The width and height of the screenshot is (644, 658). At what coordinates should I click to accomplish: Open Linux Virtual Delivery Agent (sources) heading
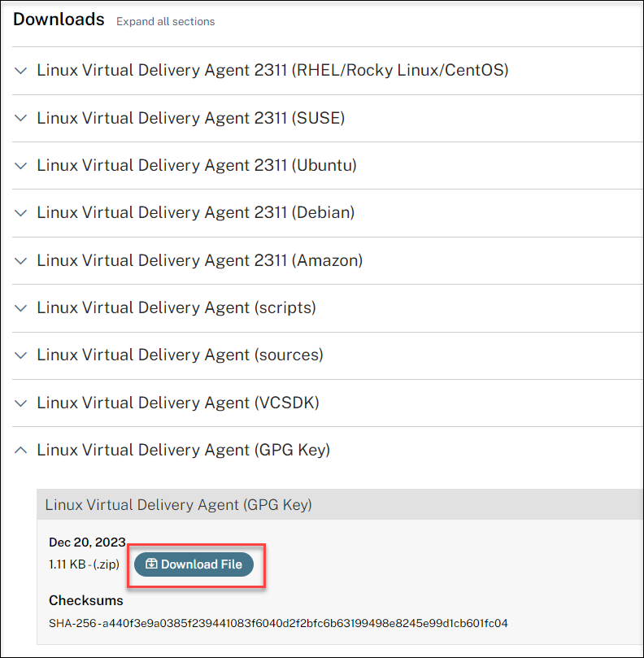180,355
